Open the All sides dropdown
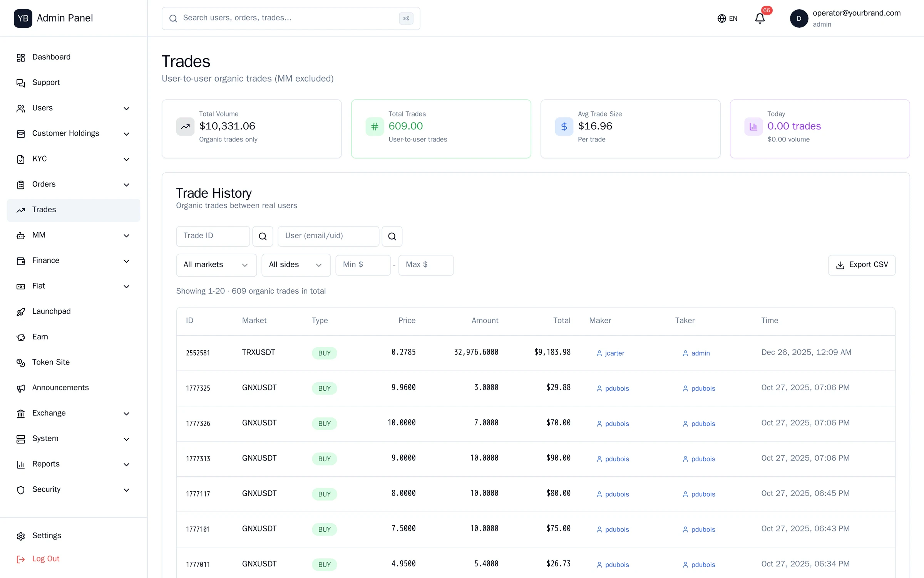The height and width of the screenshot is (578, 924). tap(296, 265)
